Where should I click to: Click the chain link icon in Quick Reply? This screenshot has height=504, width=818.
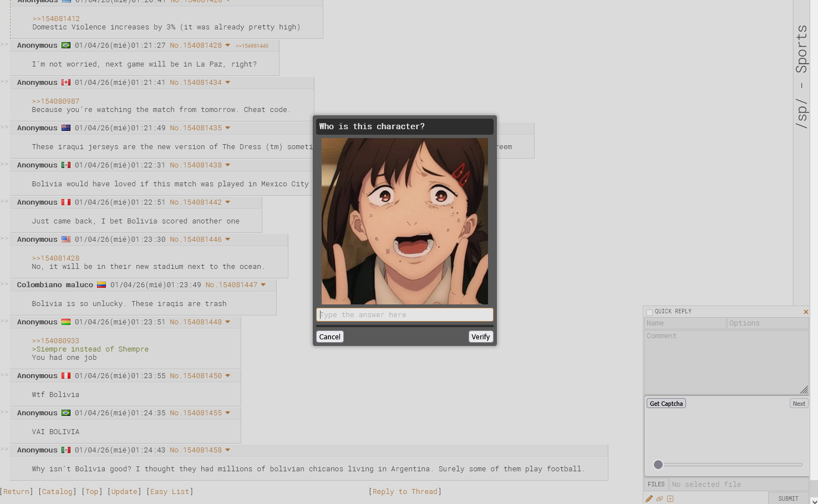click(x=660, y=499)
